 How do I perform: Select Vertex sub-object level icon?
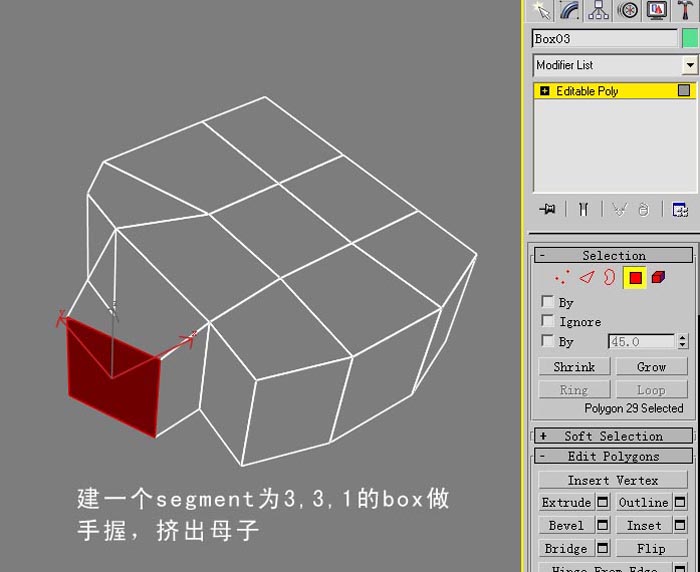click(562, 277)
